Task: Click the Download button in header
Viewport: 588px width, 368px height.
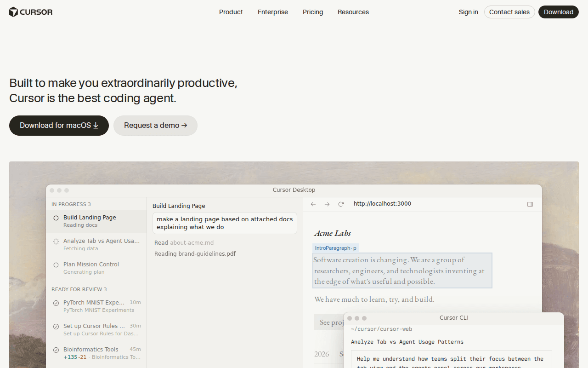Action: [559, 12]
